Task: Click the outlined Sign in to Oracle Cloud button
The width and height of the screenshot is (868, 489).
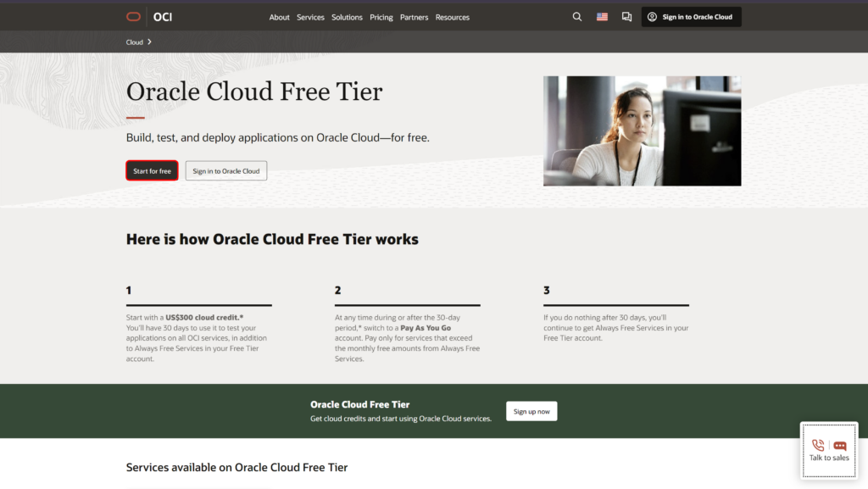Action: [225, 170]
